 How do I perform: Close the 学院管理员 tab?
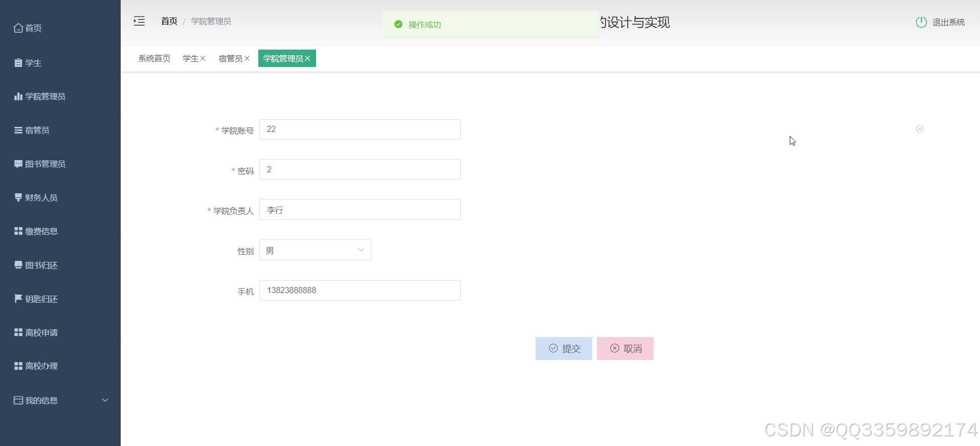click(307, 58)
